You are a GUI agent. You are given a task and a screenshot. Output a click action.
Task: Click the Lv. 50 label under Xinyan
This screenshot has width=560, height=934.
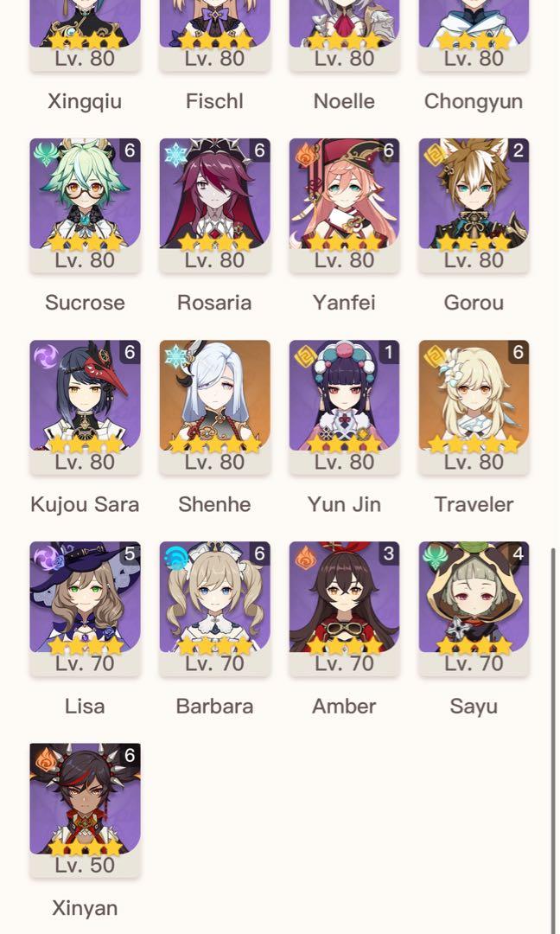coord(85,865)
